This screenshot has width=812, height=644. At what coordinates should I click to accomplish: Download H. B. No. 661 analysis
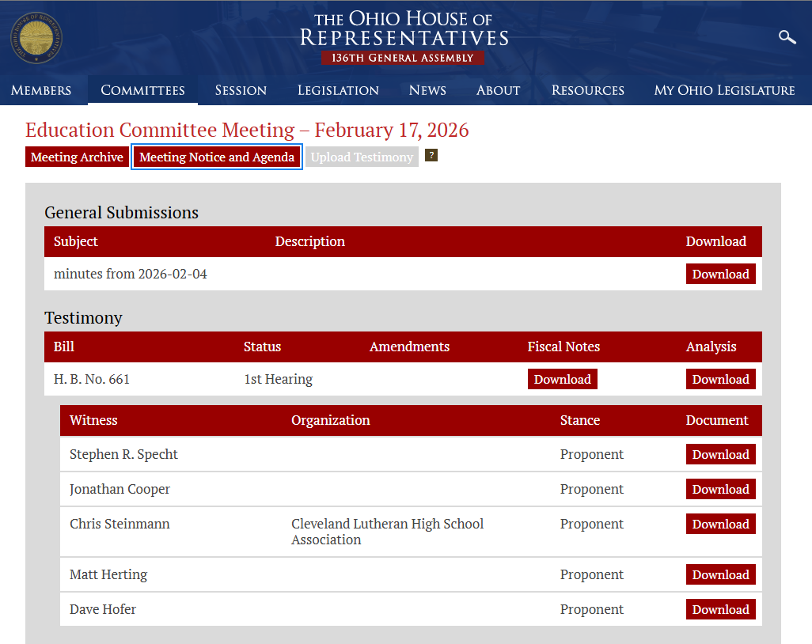point(720,379)
